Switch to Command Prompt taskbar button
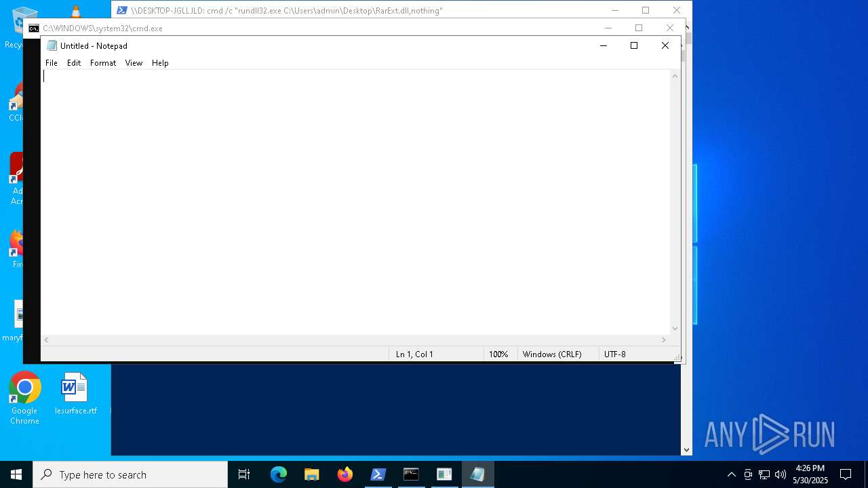The width and height of the screenshot is (868, 488). (412, 474)
